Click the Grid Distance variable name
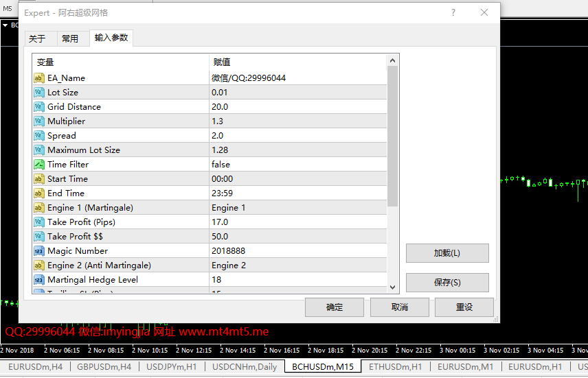588x378 pixels. tap(74, 107)
